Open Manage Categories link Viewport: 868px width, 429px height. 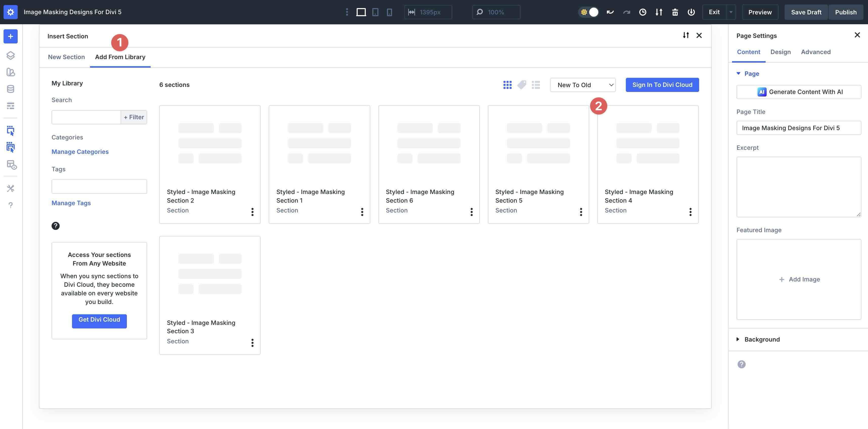[x=80, y=152]
